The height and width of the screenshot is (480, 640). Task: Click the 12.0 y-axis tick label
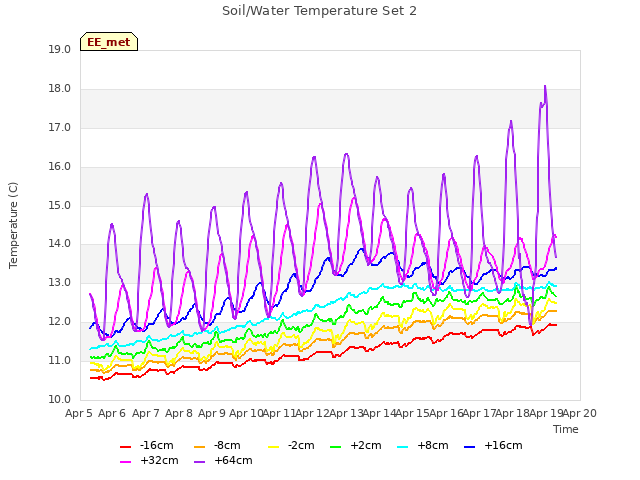tap(60, 322)
